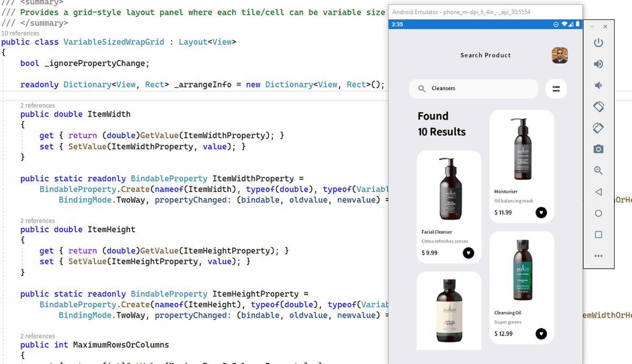The image size is (632, 364).
Task: Favorite the Cleansing Oil with its heart button
Action: (x=541, y=333)
